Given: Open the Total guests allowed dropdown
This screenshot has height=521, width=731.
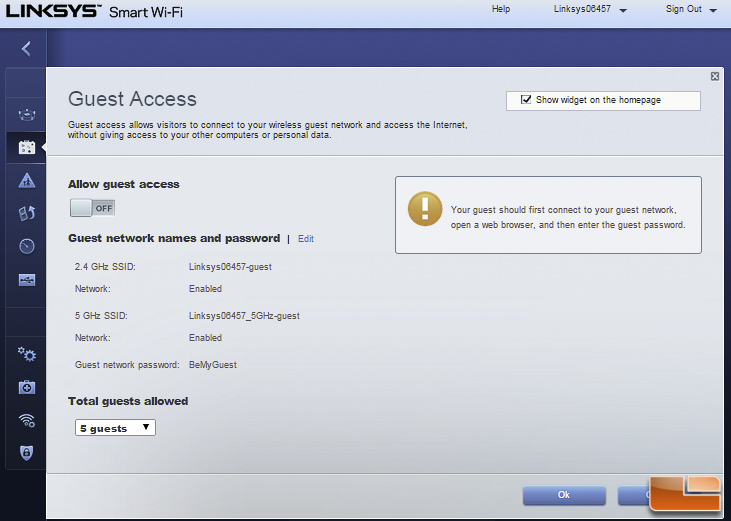Looking at the screenshot, I should [x=115, y=428].
